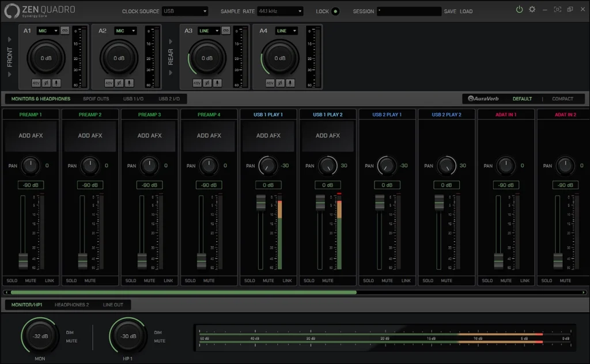The height and width of the screenshot is (364, 590).
Task: Enable LINK on the PREAMP 3 channel
Action: [x=168, y=280]
